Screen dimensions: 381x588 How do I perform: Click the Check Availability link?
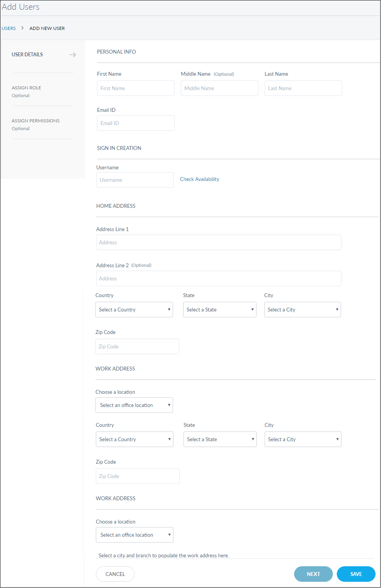pyautogui.click(x=199, y=179)
